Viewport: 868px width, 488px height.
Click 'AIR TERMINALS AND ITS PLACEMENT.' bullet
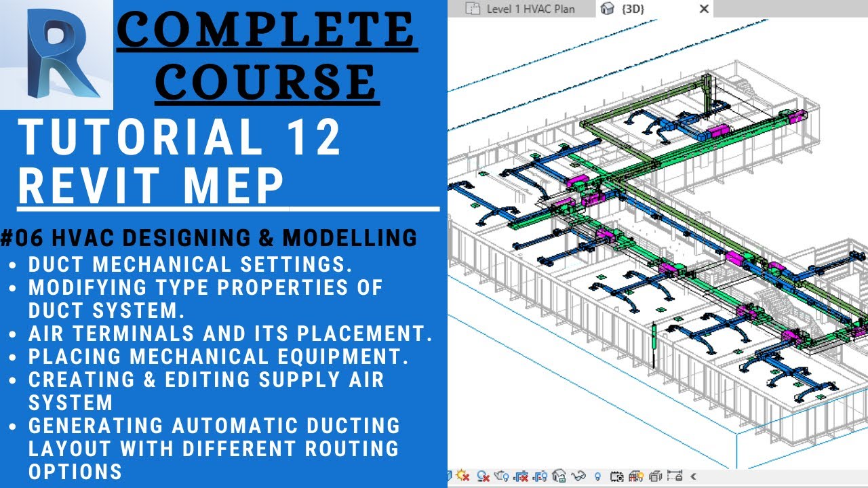231,333
